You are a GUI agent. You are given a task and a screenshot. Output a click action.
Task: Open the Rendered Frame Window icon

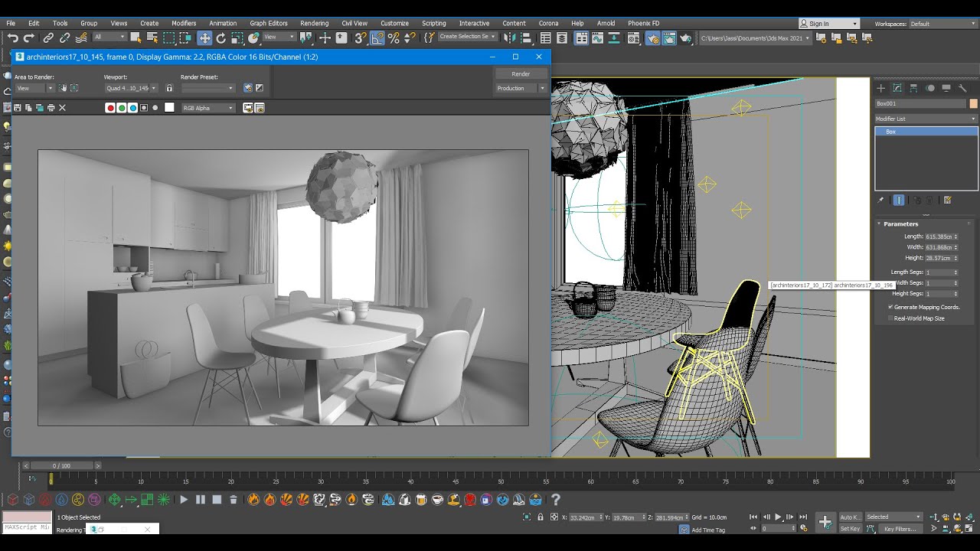pos(669,37)
